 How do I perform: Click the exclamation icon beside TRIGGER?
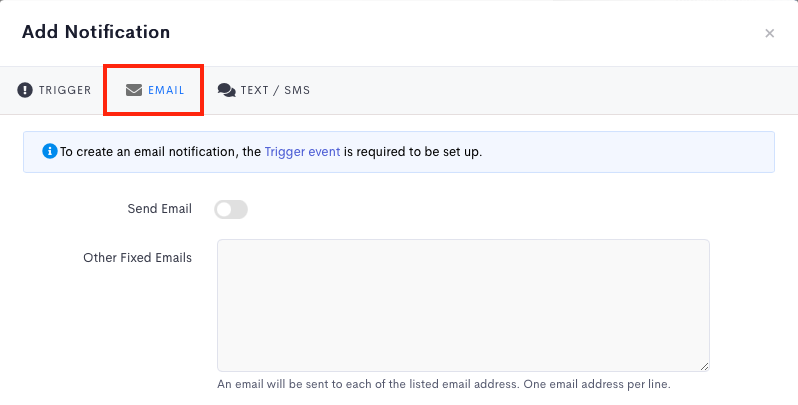tap(25, 90)
